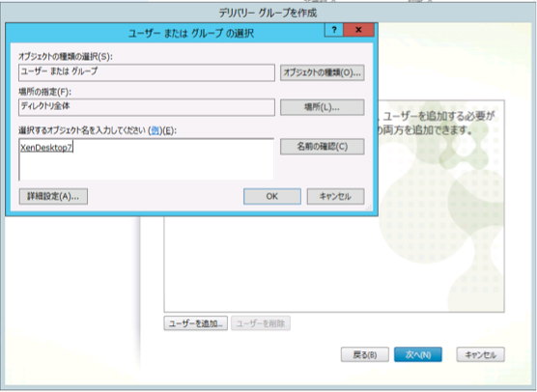Click the dialog resize grip corner
The width and height of the screenshot is (537, 392).
point(369,208)
